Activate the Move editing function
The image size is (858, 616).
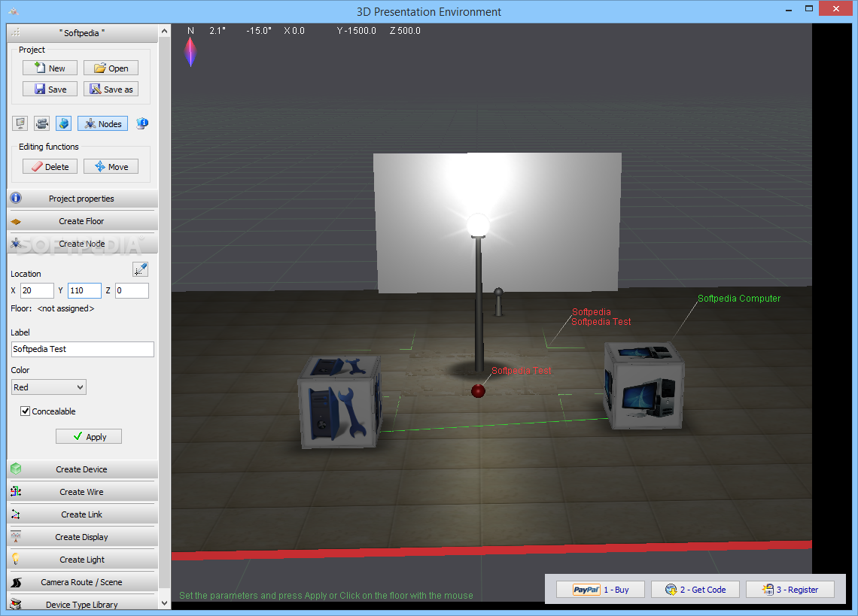click(x=111, y=166)
